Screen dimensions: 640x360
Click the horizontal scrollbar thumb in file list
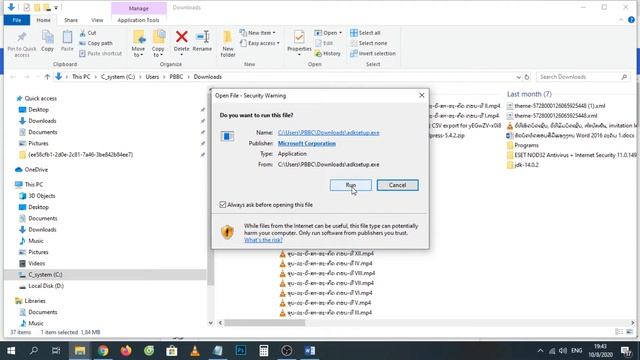pos(264,323)
